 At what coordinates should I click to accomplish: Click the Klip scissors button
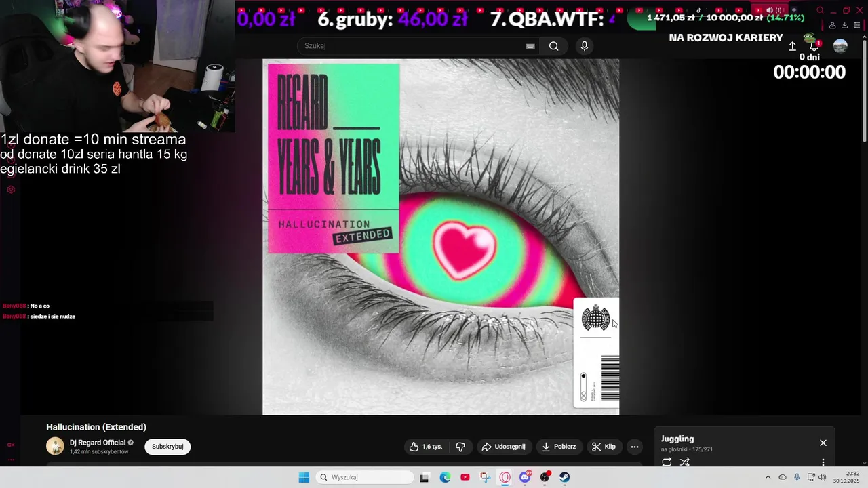[604, 447]
